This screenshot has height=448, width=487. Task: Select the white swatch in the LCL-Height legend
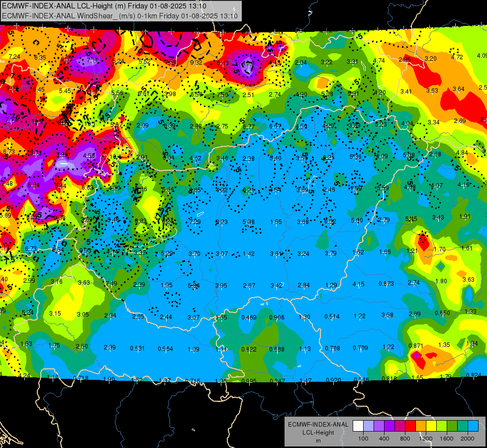(358, 426)
